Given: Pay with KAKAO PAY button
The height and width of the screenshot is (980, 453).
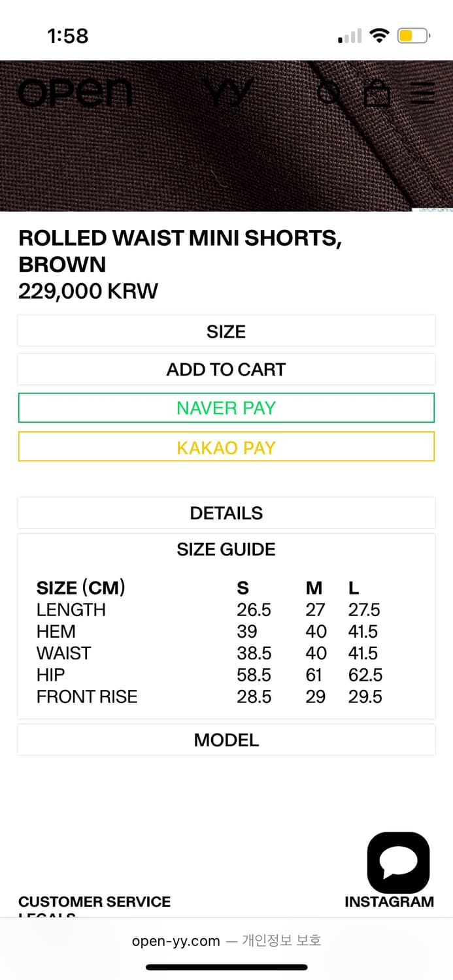Looking at the screenshot, I should (x=226, y=447).
